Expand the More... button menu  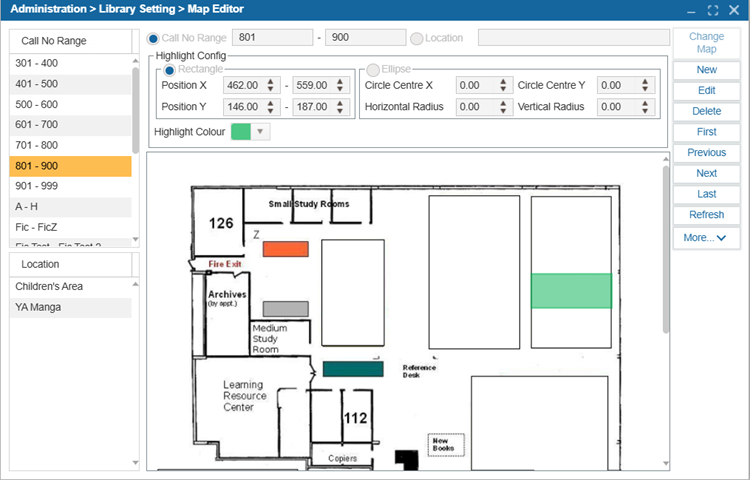pyautogui.click(x=706, y=238)
